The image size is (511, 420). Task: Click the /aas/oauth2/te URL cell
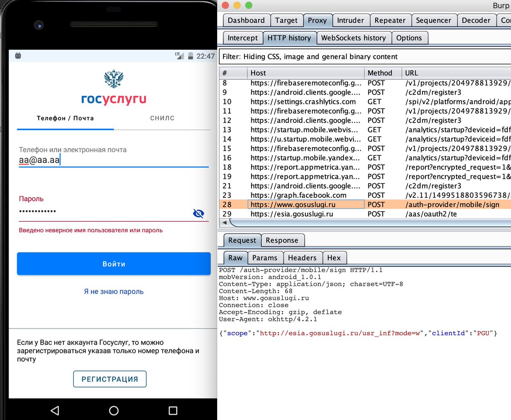[456, 214]
